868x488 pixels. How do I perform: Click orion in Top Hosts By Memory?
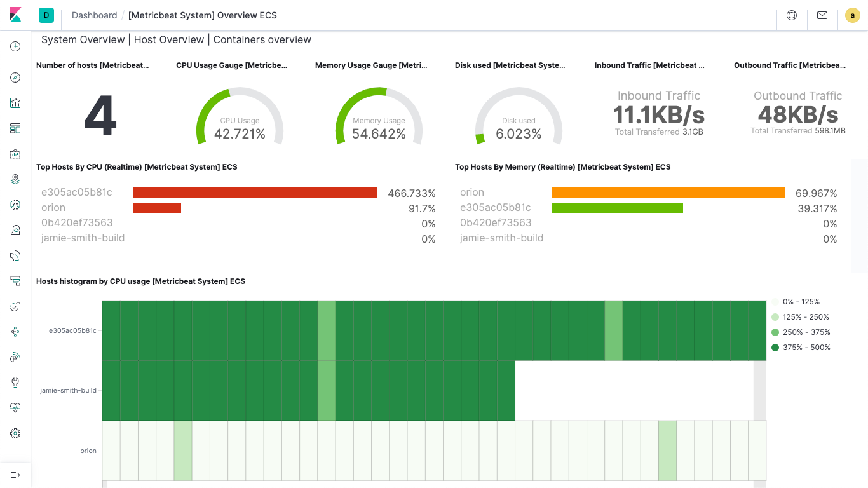coord(472,192)
